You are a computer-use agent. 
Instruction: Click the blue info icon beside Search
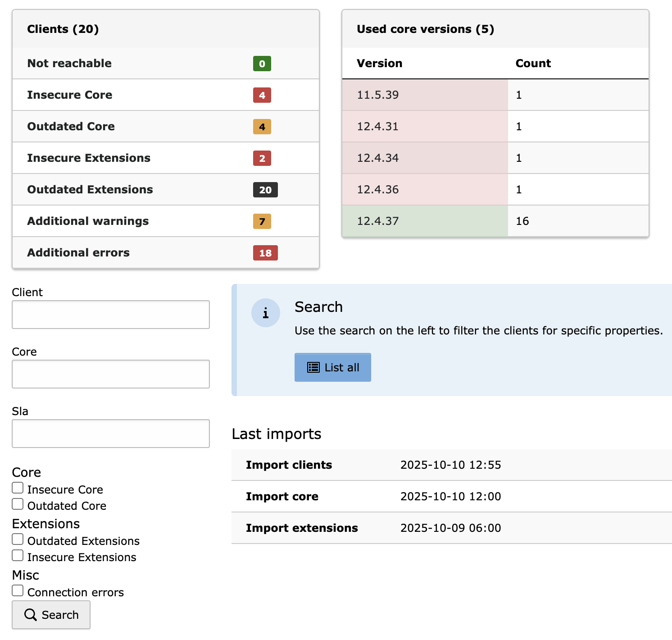coord(265,313)
